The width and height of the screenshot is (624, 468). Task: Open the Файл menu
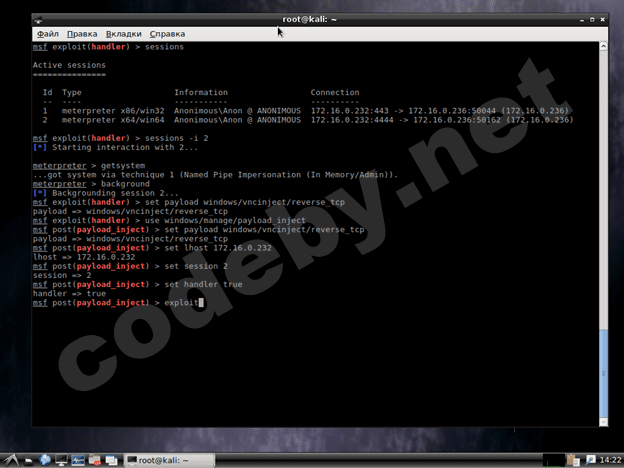pos(47,34)
